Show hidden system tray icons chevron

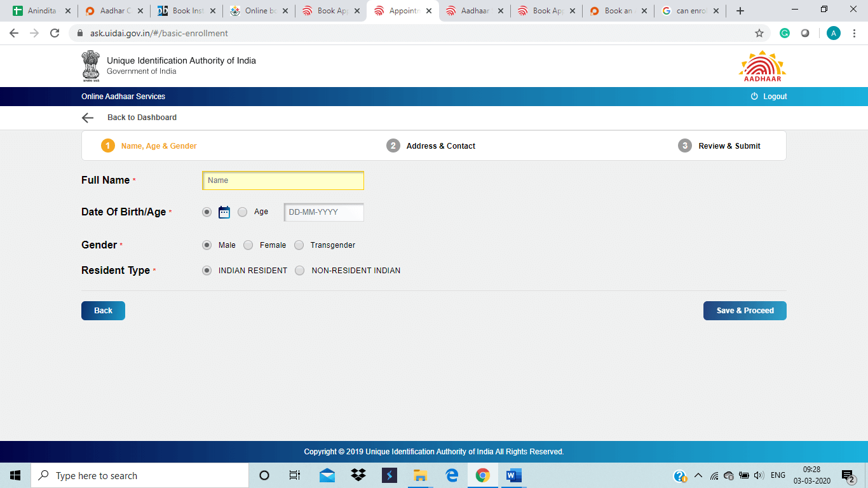click(x=698, y=475)
